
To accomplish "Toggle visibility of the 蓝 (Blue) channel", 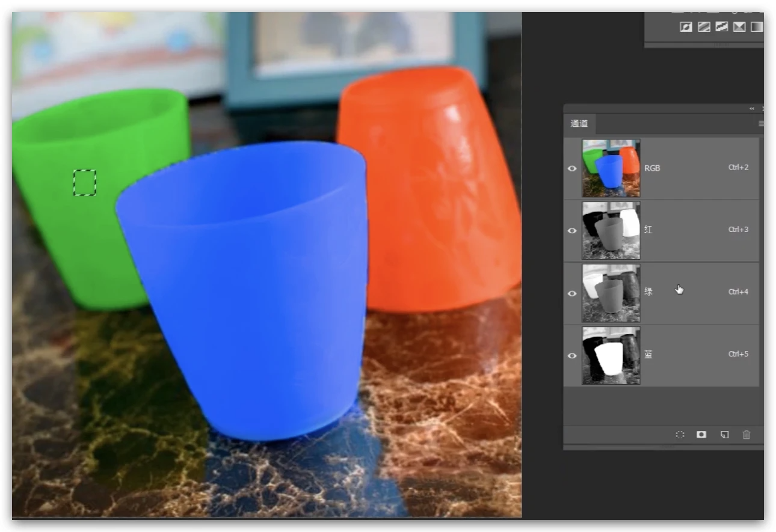I will point(572,355).
